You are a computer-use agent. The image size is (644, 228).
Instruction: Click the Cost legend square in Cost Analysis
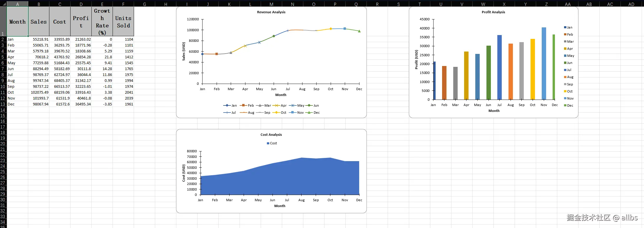click(x=268, y=143)
